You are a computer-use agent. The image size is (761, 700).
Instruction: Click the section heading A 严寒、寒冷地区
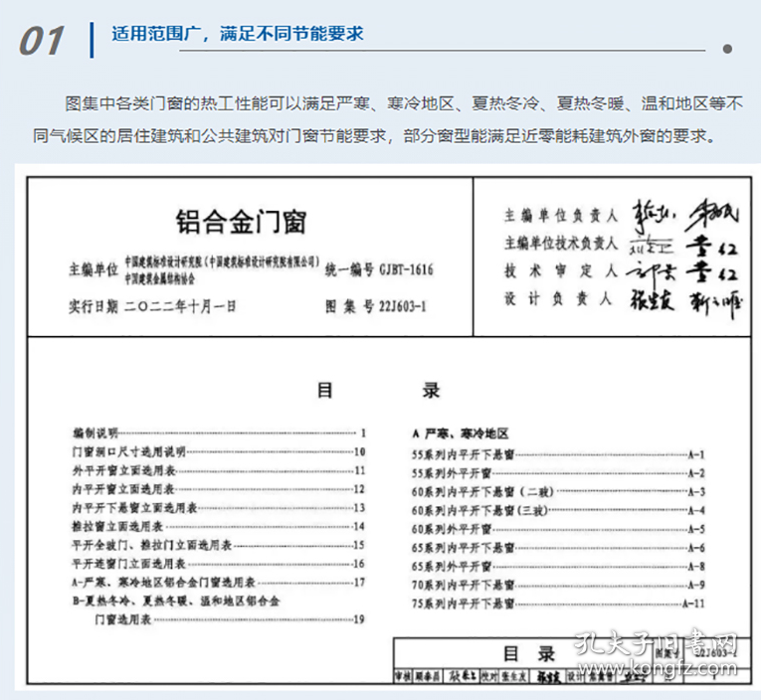pos(461,434)
